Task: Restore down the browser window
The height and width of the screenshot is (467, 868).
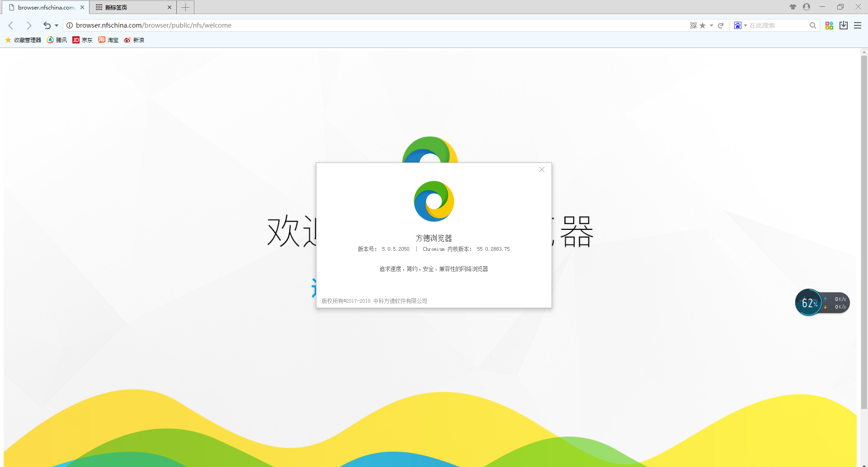Action: click(x=840, y=7)
